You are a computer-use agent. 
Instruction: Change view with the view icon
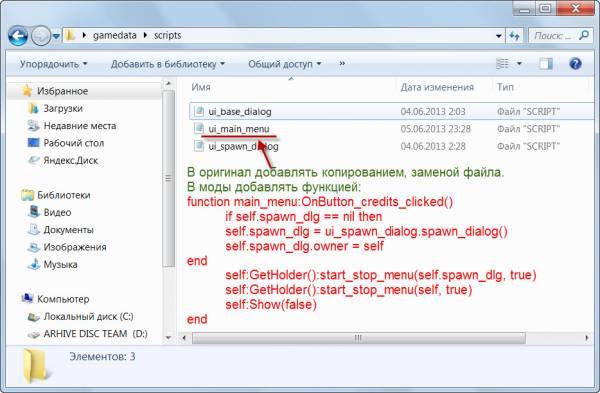click(502, 64)
